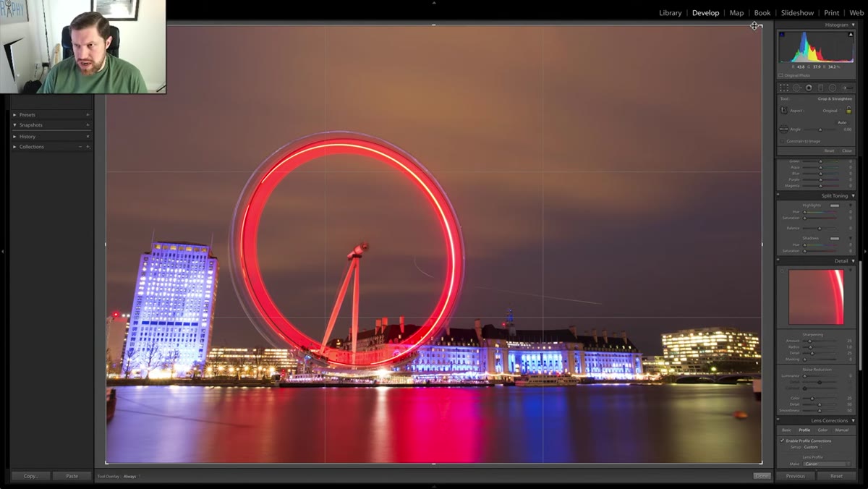Select the Radial Filter tool icon
Image resolution: width=868 pixels, height=489 pixels.
point(832,88)
